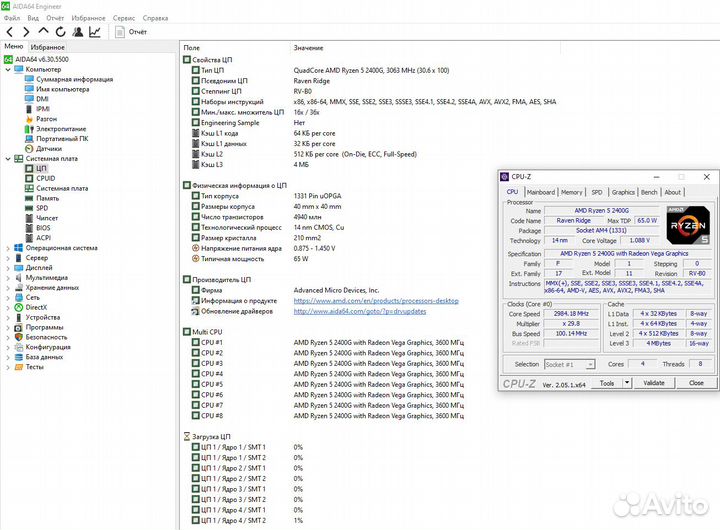
Task: Click the graph chart toolbar icon
Action: click(x=95, y=32)
